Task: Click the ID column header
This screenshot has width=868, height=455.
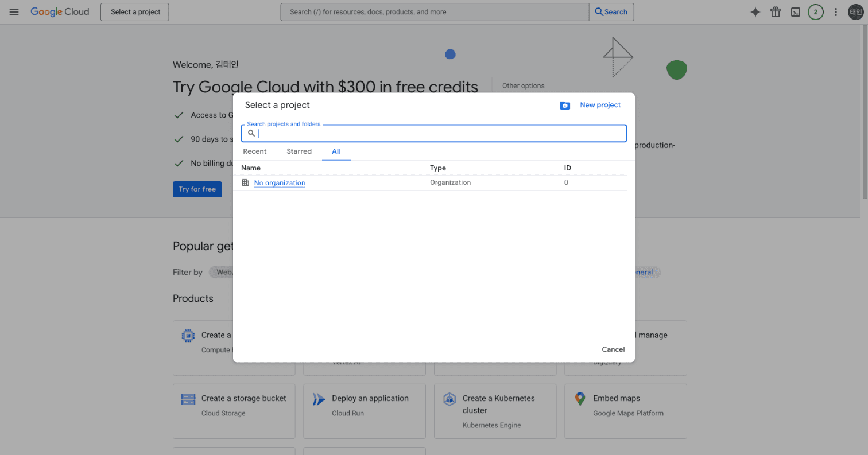Action: (568, 168)
